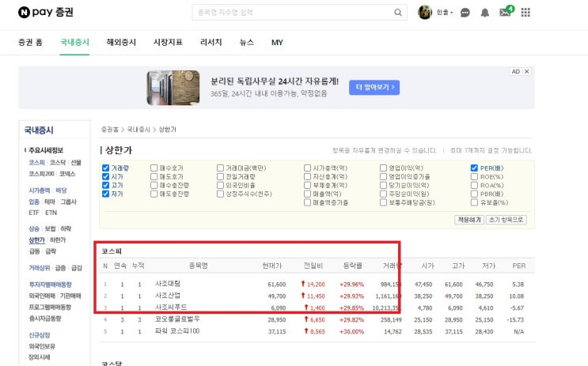Open the 코스피200 sidebar link

(x=42, y=174)
